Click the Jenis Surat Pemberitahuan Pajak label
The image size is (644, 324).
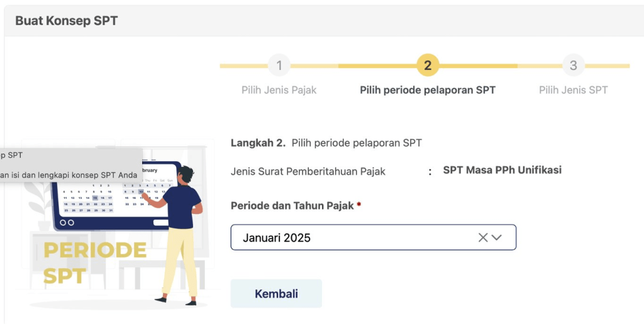308,171
